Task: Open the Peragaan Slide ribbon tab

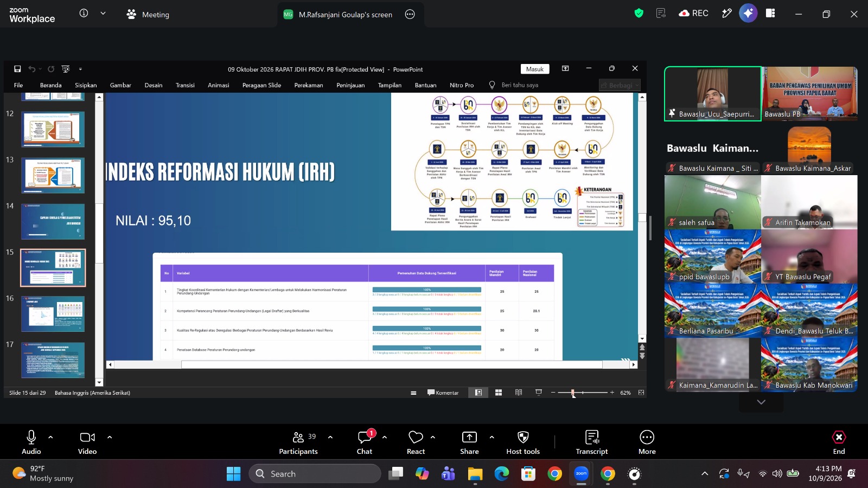Action: [x=261, y=85]
